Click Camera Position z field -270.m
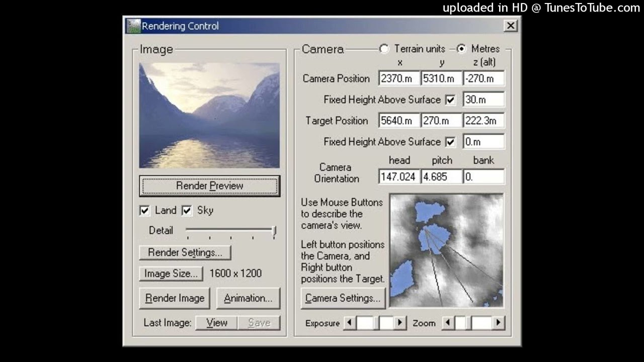Image resolution: width=644 pixels, height=362 pixels. pos(484,78)
